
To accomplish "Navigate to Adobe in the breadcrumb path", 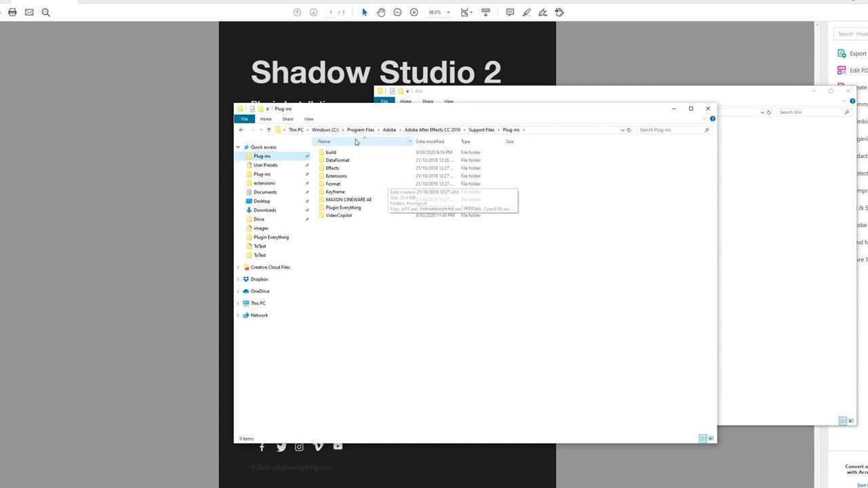I will [x=389, y=129].
